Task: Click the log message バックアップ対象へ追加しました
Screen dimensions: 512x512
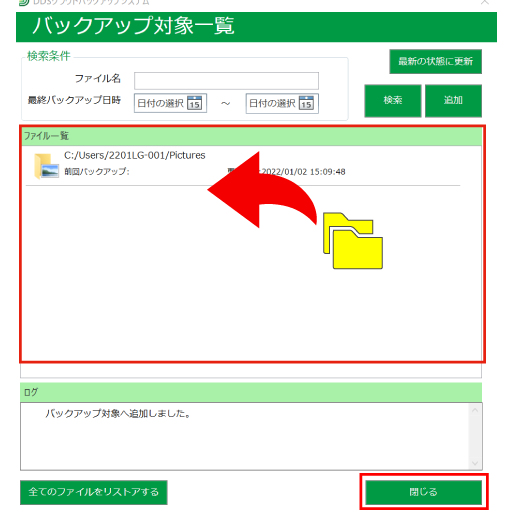Action: tap(118, 414)
